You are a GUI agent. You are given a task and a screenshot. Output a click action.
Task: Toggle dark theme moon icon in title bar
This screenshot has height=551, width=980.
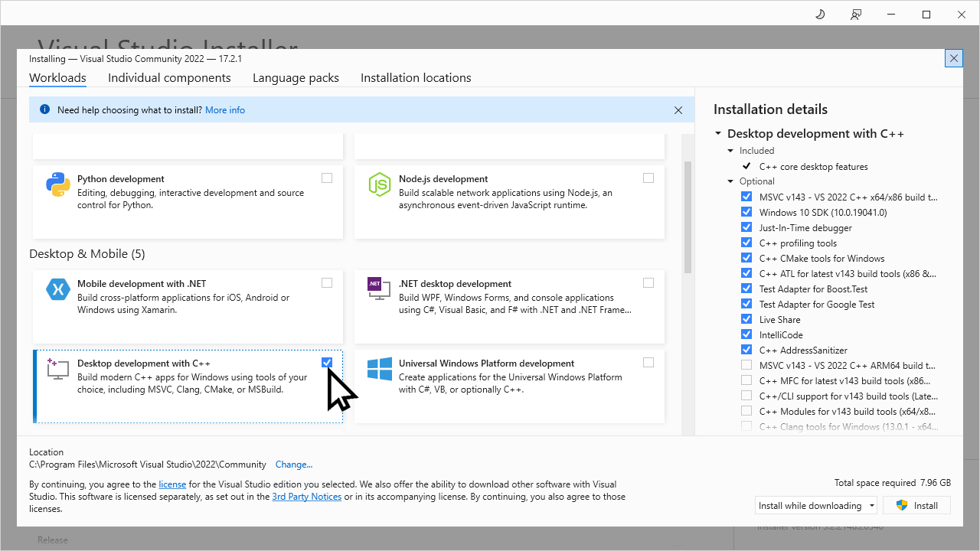820,15
